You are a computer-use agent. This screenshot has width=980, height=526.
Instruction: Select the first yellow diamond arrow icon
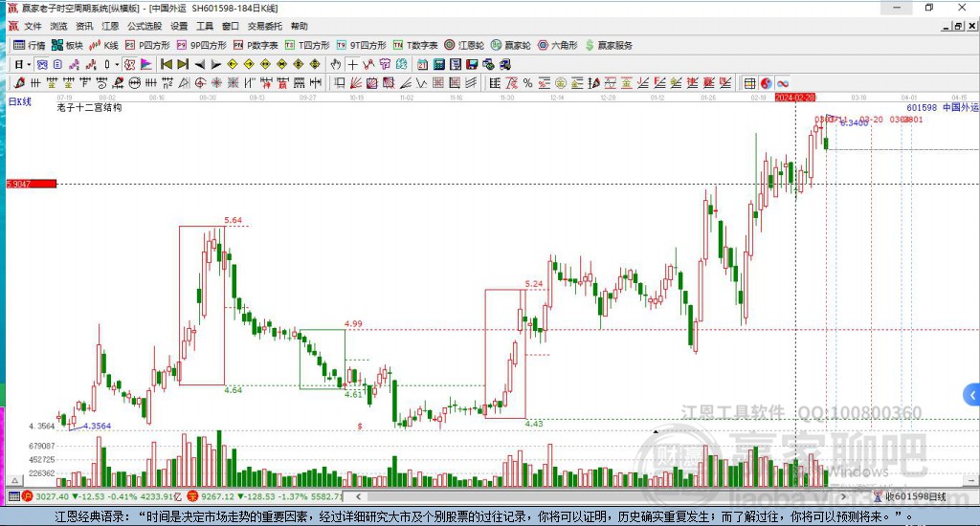coord(233,64)
